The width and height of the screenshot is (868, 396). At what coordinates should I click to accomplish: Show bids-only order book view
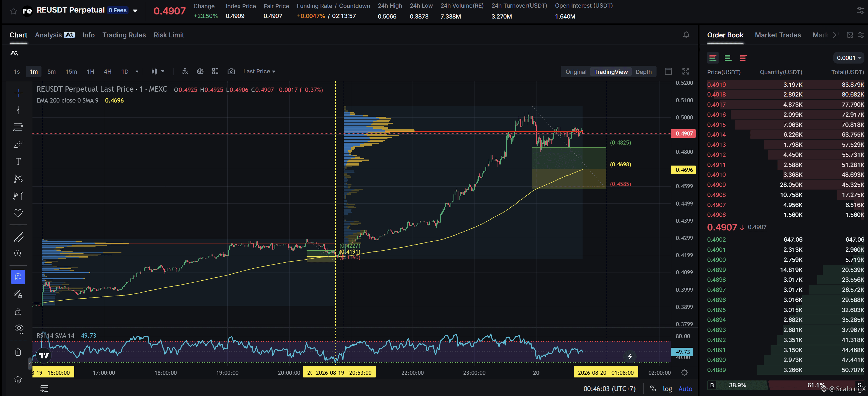pyautogui.click(x=728, y=58)
